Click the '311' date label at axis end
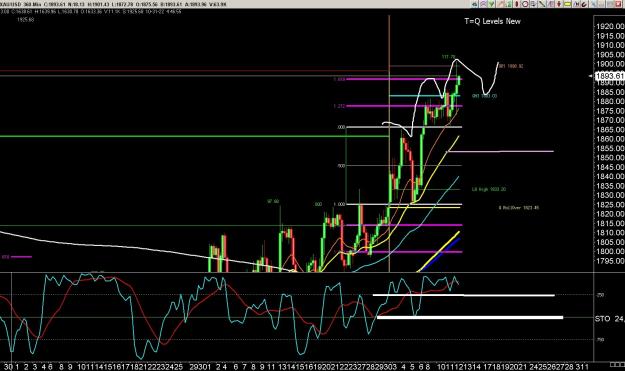This screenshot has height=371, width=625. [581, 366]
